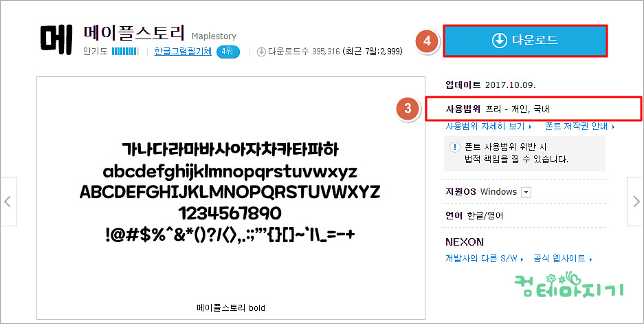Expand the 지원OS Windows dropdown arrow

click(x=526, y=192)
